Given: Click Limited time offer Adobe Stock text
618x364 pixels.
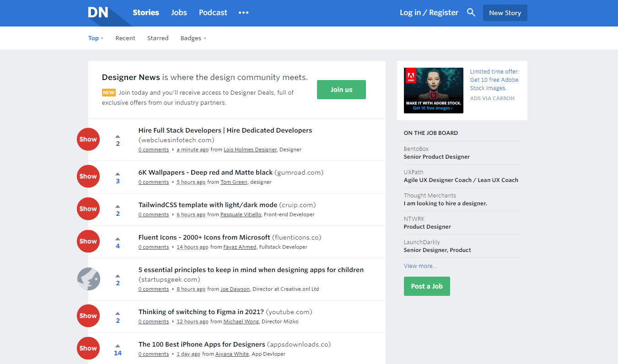Looking at the screenshot, I should [494, 80].
